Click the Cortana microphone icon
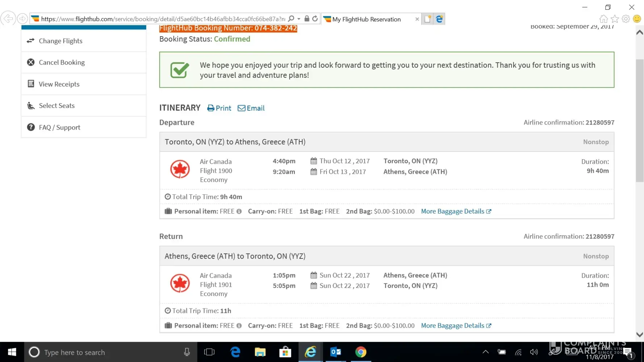The width and height of the screenshot is (644, 362). pyautogui.click(x=187, y=352)
